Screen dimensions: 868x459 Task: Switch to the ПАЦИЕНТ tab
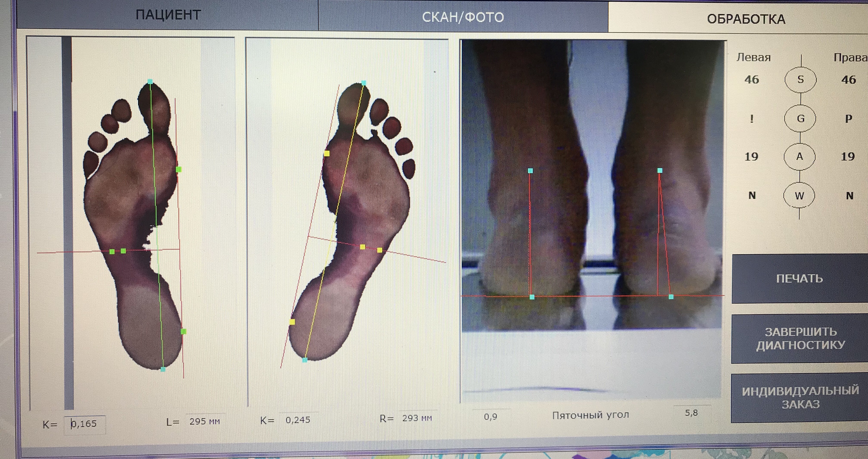[x=168, y=15]
